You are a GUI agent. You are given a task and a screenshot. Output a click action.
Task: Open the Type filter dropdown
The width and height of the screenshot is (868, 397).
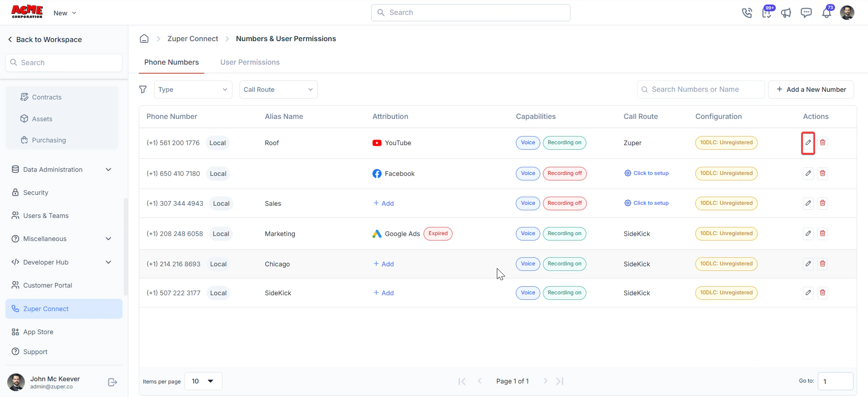point(193,90)
